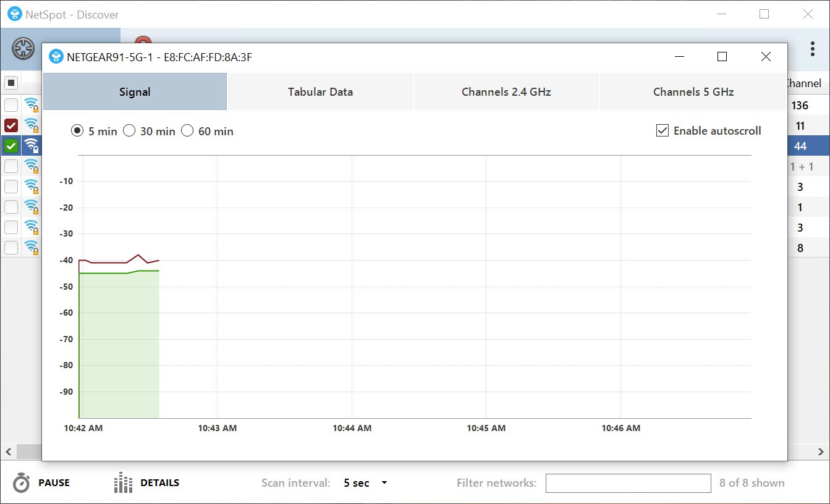830x504 pixels.
Task: Open the Channels 2.4 GHz tab
Action: pyautogui.click(x=506, y=92)
